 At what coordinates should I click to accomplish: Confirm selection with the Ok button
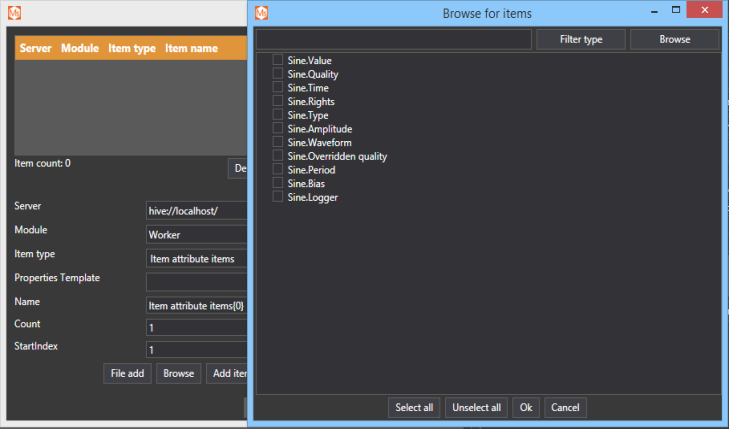526,408
